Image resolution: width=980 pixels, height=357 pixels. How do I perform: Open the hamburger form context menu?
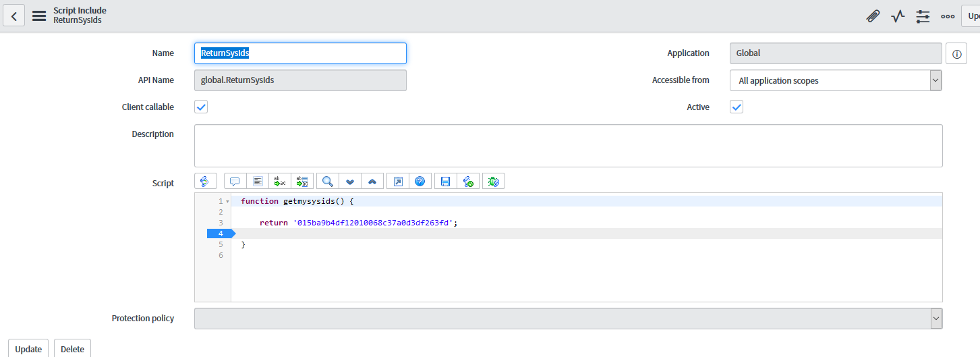pyautogui.click(x=39, y=16)
